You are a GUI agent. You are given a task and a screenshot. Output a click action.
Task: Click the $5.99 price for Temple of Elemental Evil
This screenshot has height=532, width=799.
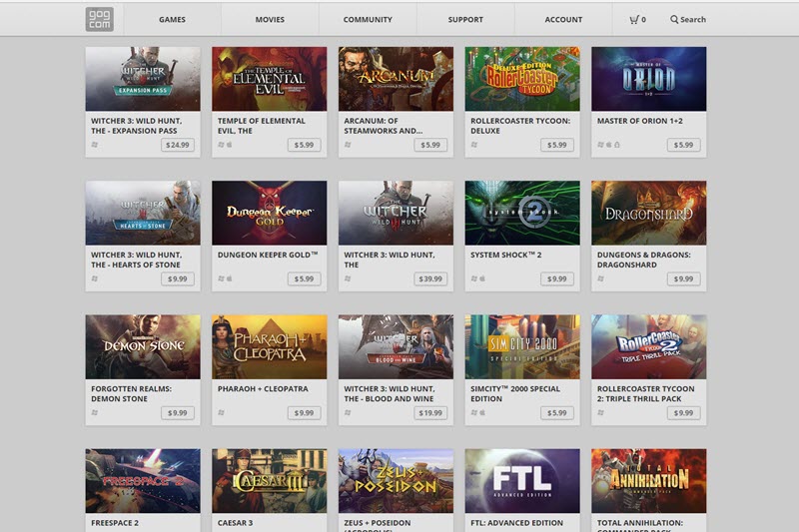(x=305, y=145)
